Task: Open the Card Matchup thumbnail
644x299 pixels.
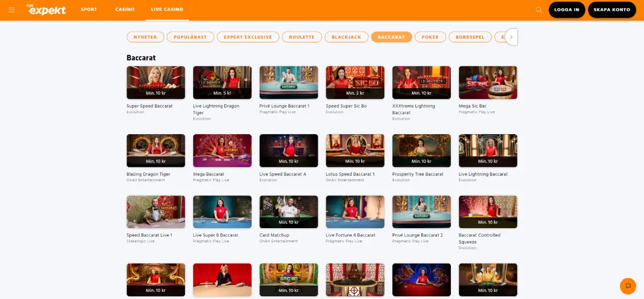Action: tap(289, 212)
